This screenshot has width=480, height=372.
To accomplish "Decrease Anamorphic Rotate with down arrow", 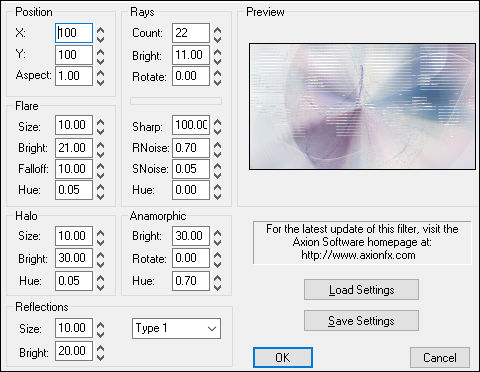I will 217,264.
